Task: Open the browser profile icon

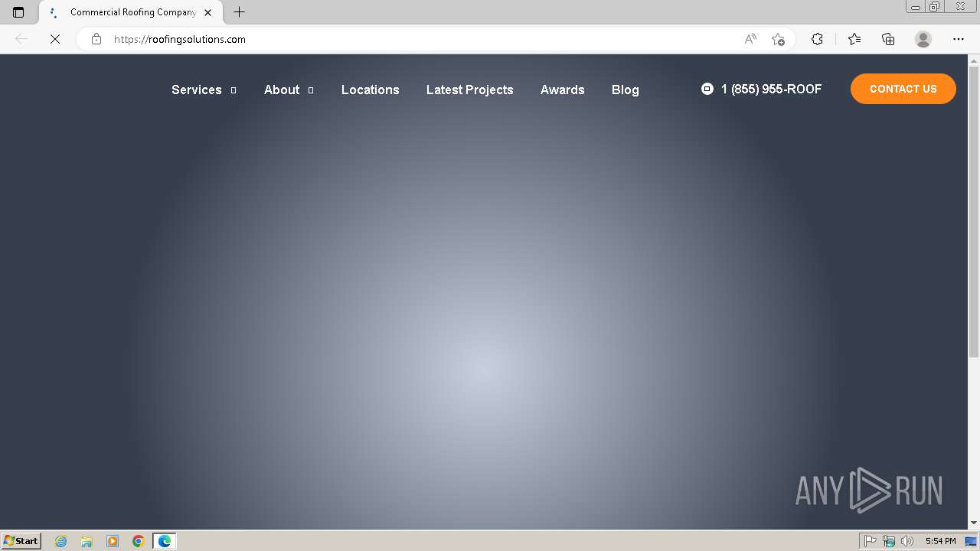Action: click(923, 39)
